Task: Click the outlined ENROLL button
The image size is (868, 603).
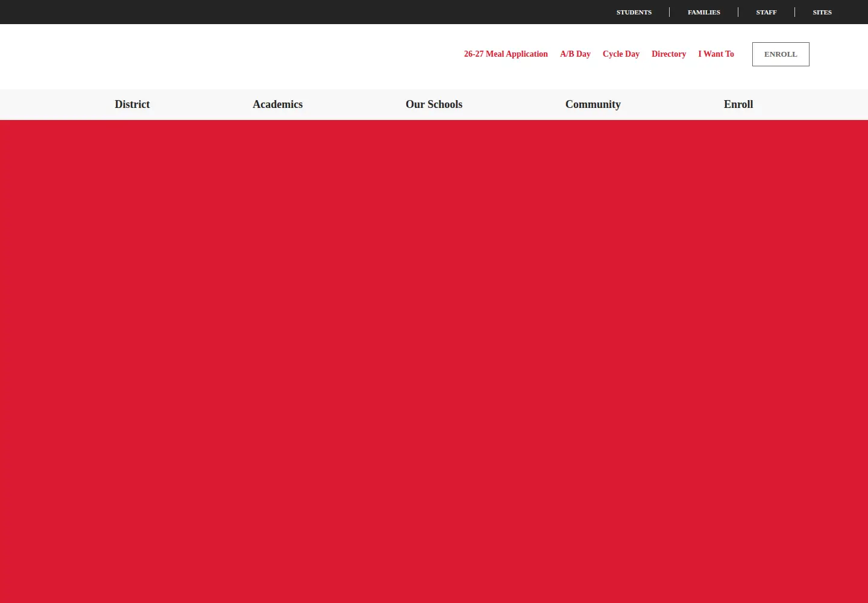Action: tap(781, 54)
